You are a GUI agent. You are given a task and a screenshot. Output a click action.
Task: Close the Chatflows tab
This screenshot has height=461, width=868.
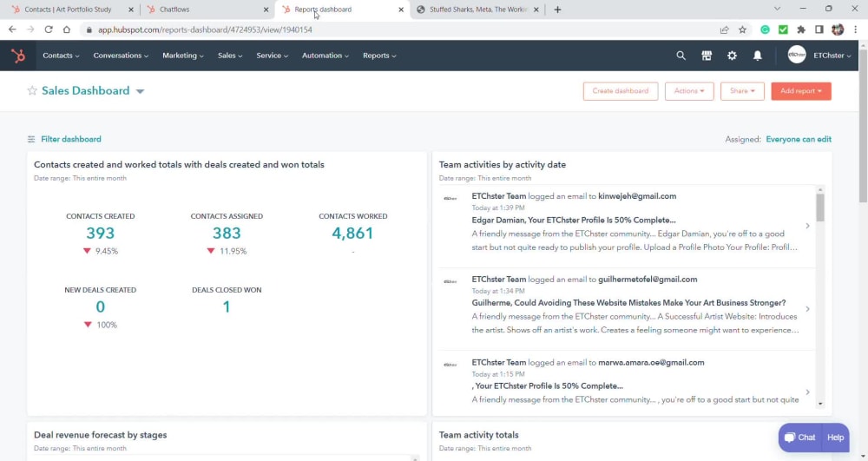[x=266, y=10]
